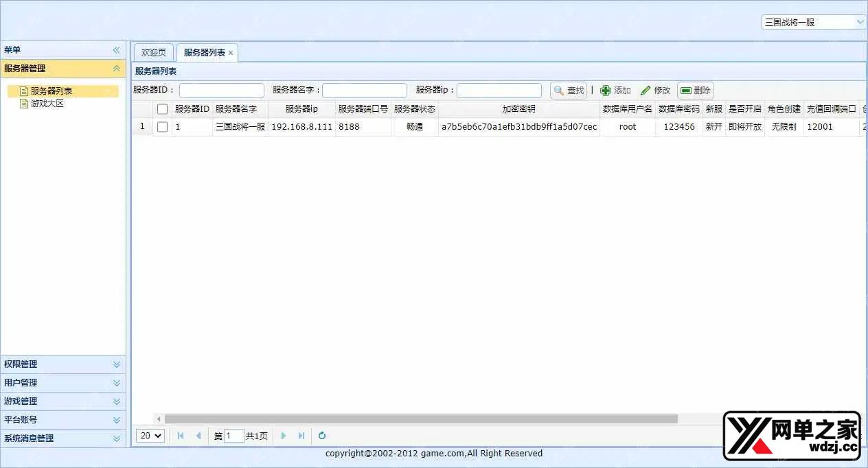Check the checkbox for server row 1

[x=162, y=126]
